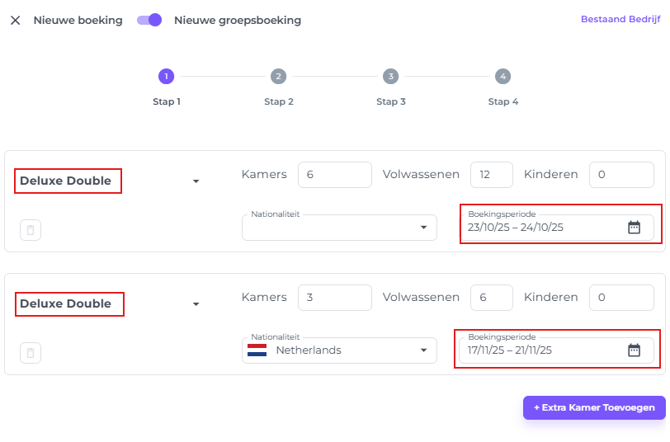Delete the first room row with trash icon
Image resolution: width=670 pixels, height=442 pixels.
[31, 230]
